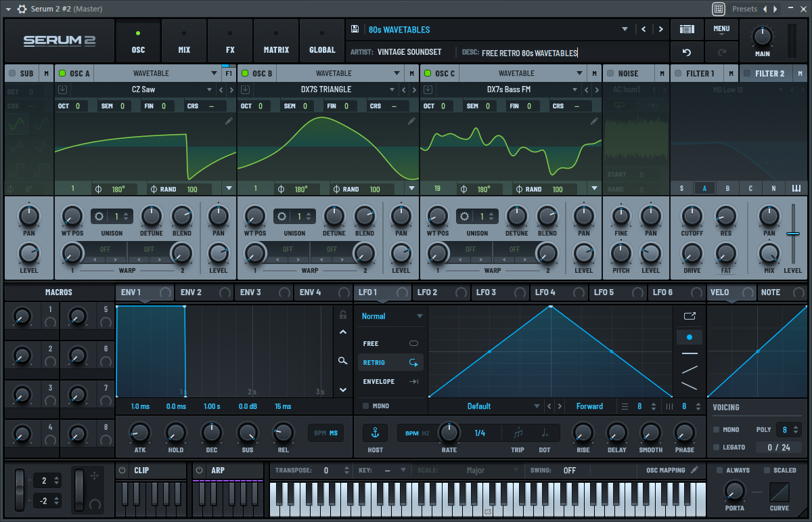Open the FL Studio plugin options gear
The width and height of the screenshot is (812, 522).
[22, 9]
